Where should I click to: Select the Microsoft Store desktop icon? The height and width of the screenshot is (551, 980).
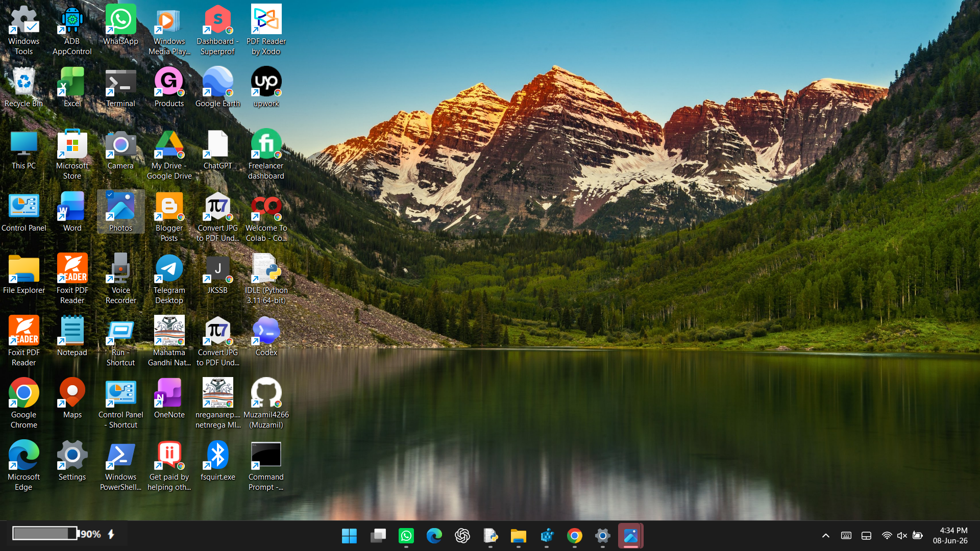[x=72, y=155]
